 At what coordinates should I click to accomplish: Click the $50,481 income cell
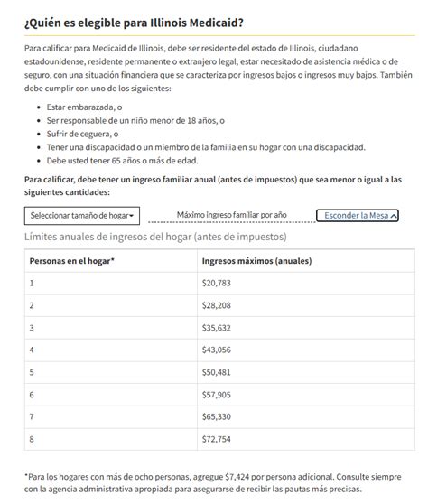point(306,372)
